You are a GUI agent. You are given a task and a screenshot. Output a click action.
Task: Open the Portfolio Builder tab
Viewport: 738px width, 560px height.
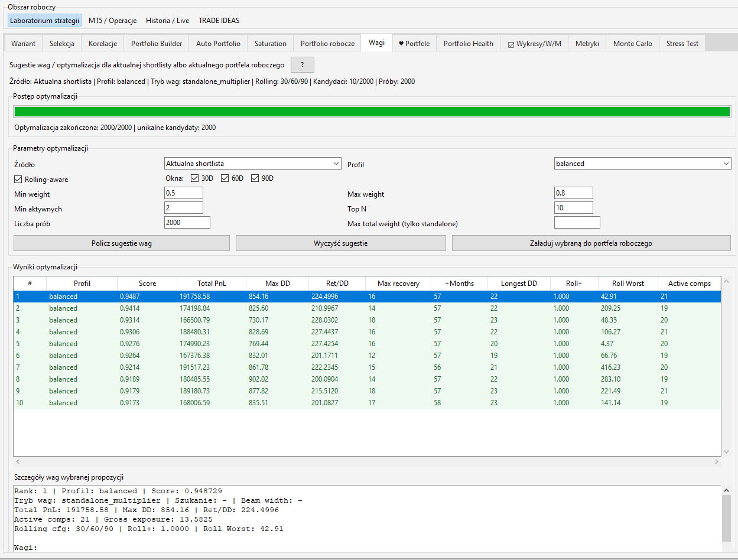point(157,43)
